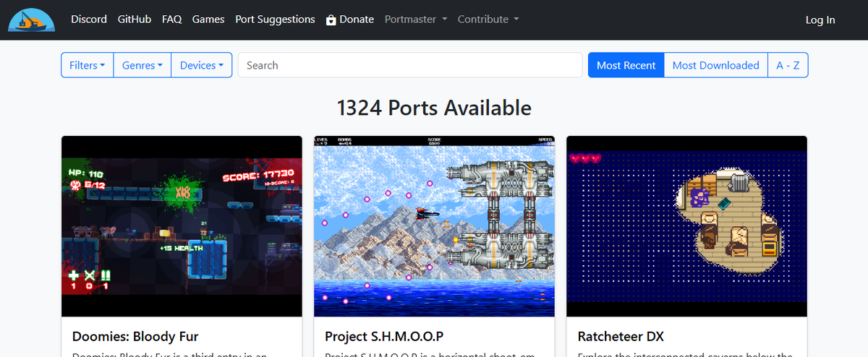The width and height of the screenshot is (868, 357).
Task: Click the PortMaster ship logo
Action: coord(32,20)
